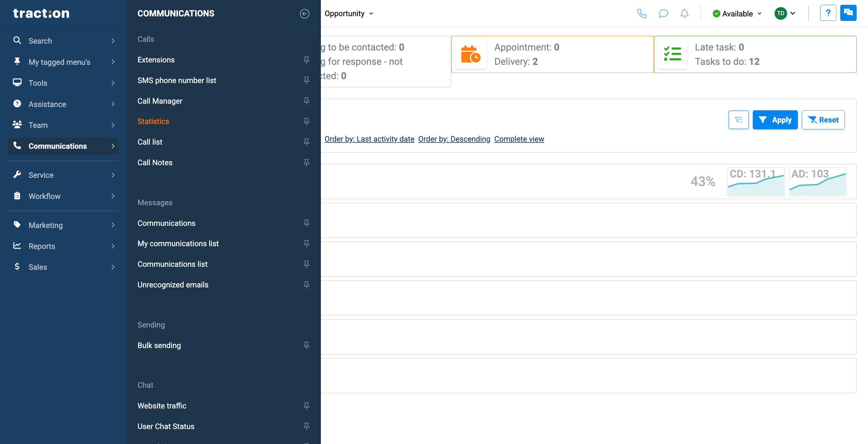Open My communications list
Image resolution: width=868 pixels, height=444 pixels.
coord(178,244)
